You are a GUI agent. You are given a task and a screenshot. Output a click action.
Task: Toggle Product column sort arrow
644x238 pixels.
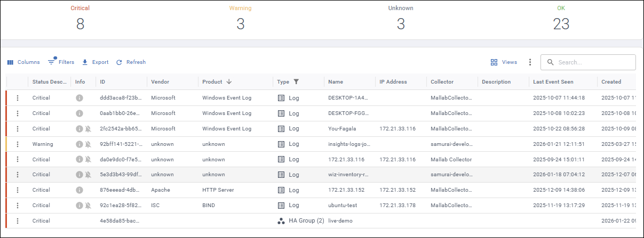click(x=229, y=82)
